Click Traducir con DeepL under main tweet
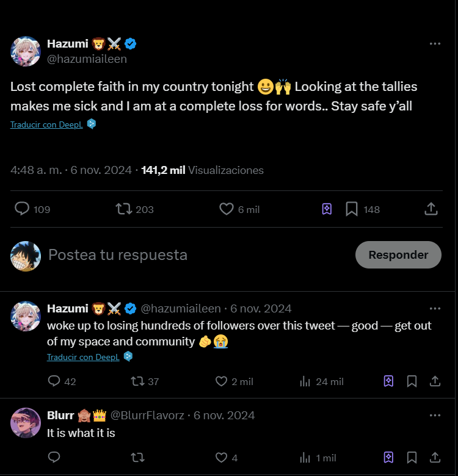Image resolution: width=458 pixels, height=476 pixels. [42, 124]
